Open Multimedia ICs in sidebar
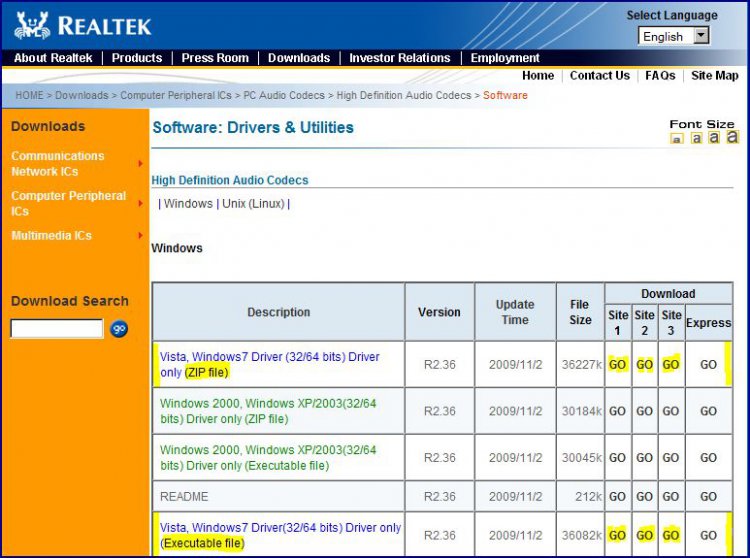Viewport: 750px width, 558px height. pyautogui.click(x=51, y=235)
